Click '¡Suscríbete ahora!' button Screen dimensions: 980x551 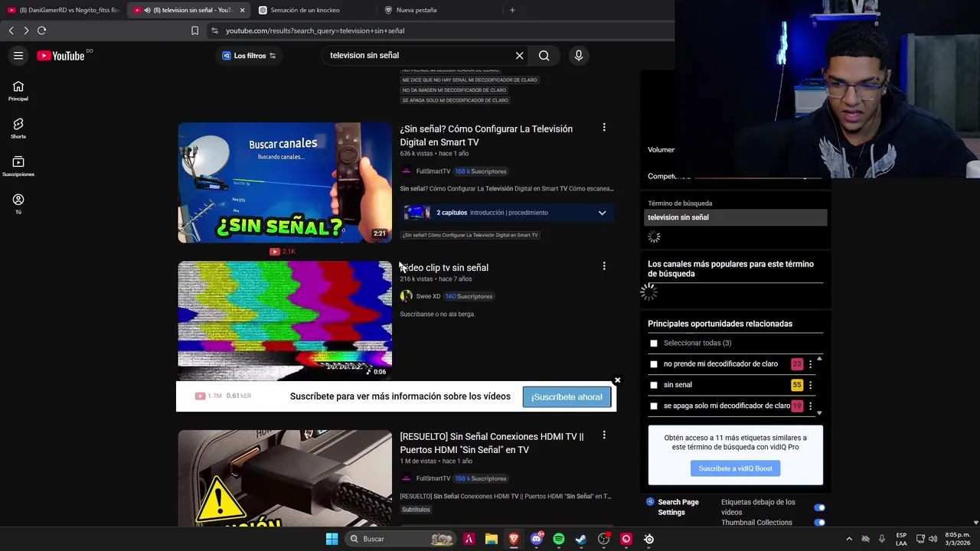pos(567,396)
